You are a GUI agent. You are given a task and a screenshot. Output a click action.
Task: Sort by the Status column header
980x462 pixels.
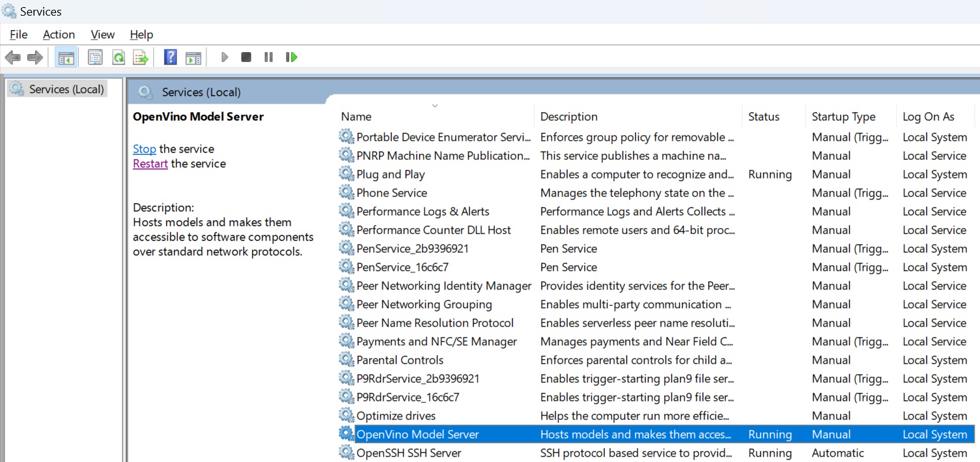(763, 117)
